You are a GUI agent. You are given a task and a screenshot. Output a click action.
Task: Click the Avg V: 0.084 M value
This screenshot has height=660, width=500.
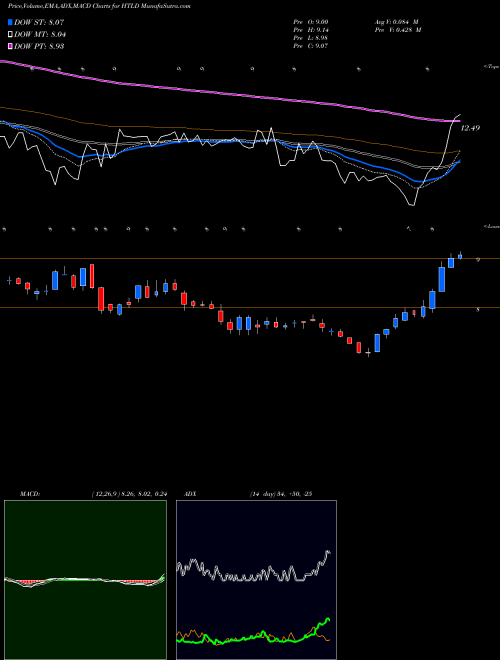pyautogui.click(x=397, y=22)
